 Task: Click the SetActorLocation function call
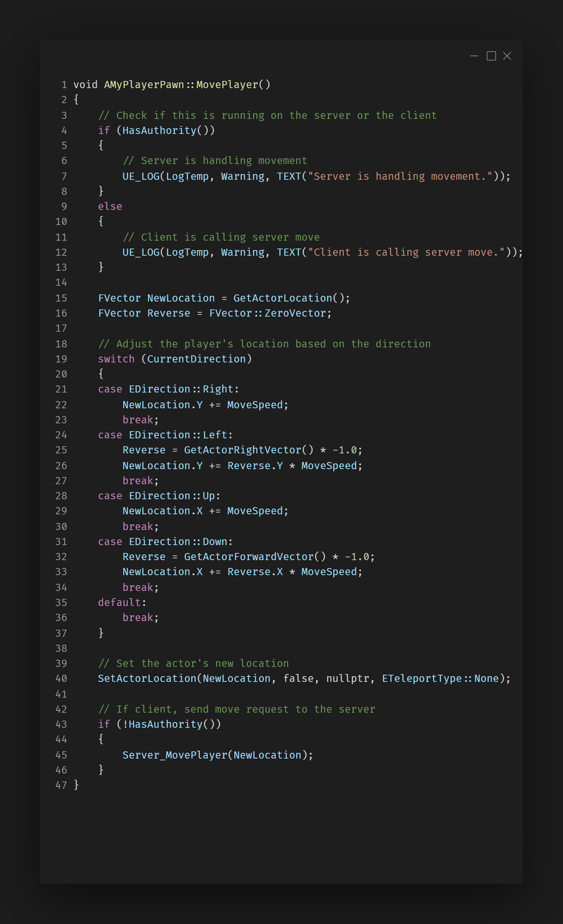[x=147, y=678]
